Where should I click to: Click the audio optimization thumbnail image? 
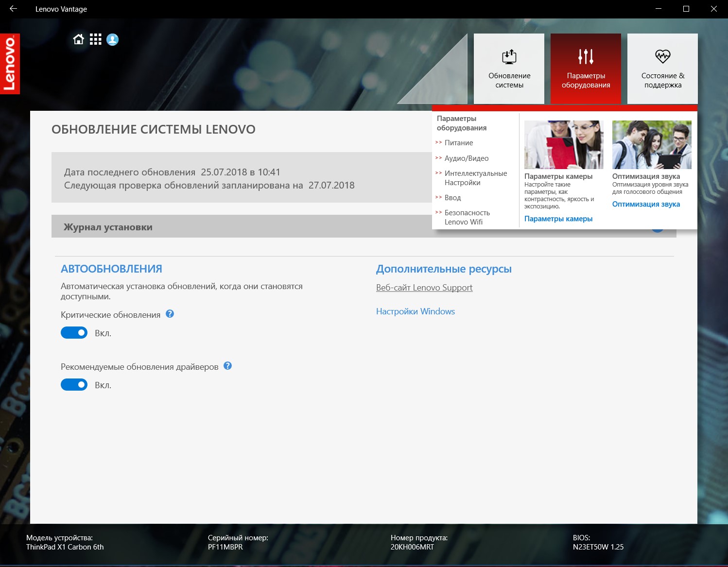coord(652,145)
